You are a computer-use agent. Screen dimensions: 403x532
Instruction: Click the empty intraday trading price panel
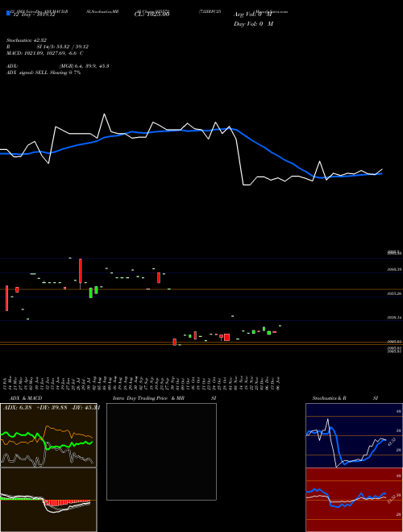[161, 451]
